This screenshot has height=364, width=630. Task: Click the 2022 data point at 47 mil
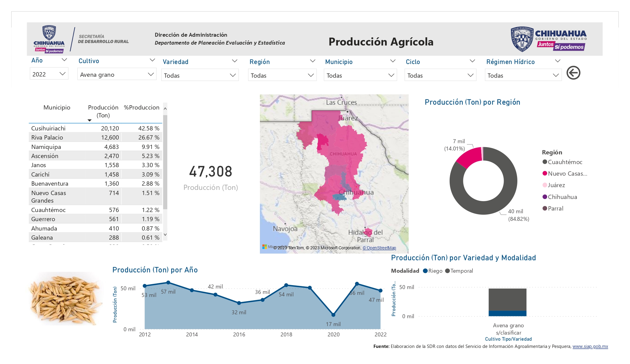point(380,291)
